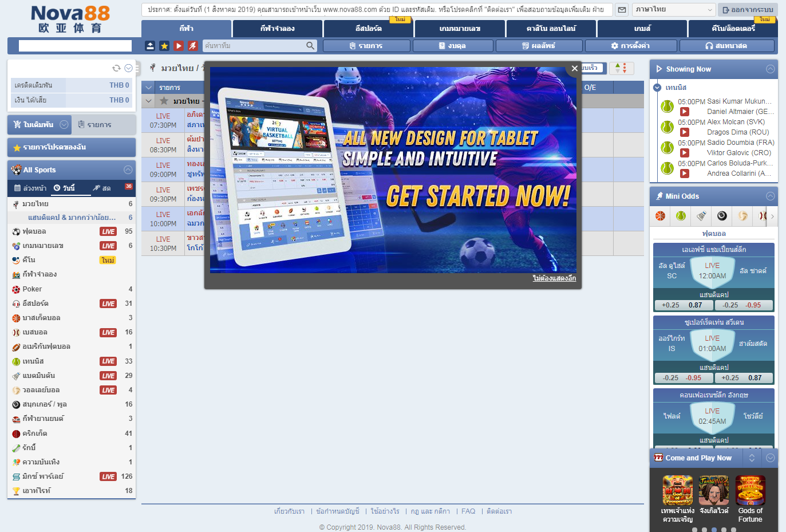Click tennis ball icon beside Alex Molcan
This screenshot has width=786, height=532.
tap(667, 127)
